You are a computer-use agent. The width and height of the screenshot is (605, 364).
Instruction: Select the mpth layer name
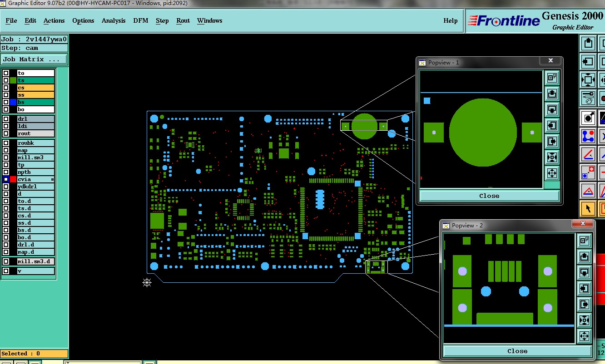coord(36,172)
